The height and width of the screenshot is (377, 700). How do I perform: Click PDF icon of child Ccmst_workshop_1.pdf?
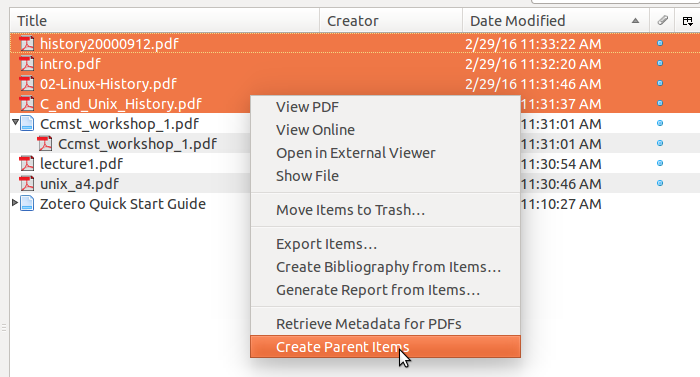(45, 144)
